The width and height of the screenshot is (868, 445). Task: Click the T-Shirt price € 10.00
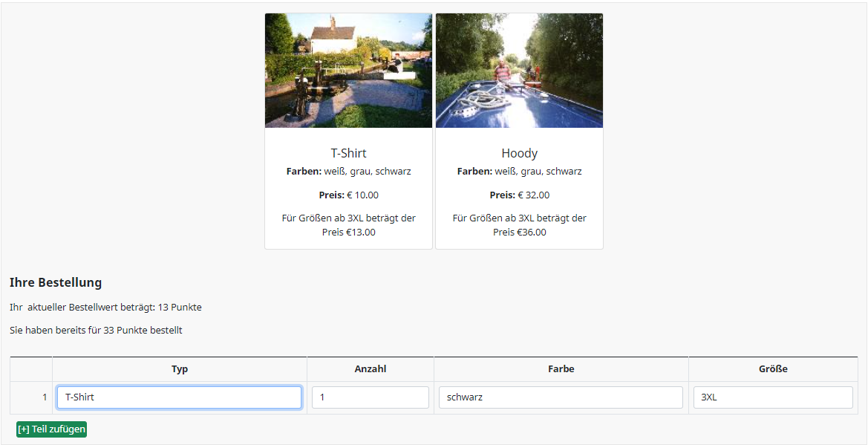point(348,195)
